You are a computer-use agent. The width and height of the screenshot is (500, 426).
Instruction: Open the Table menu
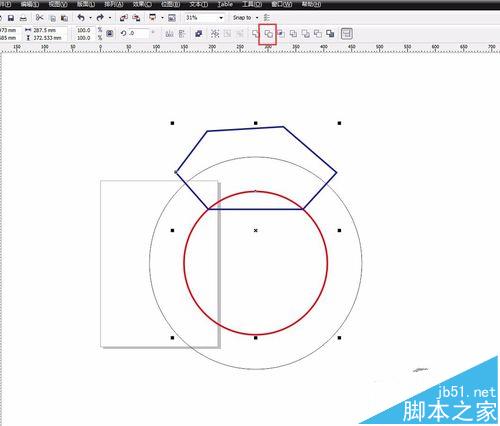pos(225,5)
